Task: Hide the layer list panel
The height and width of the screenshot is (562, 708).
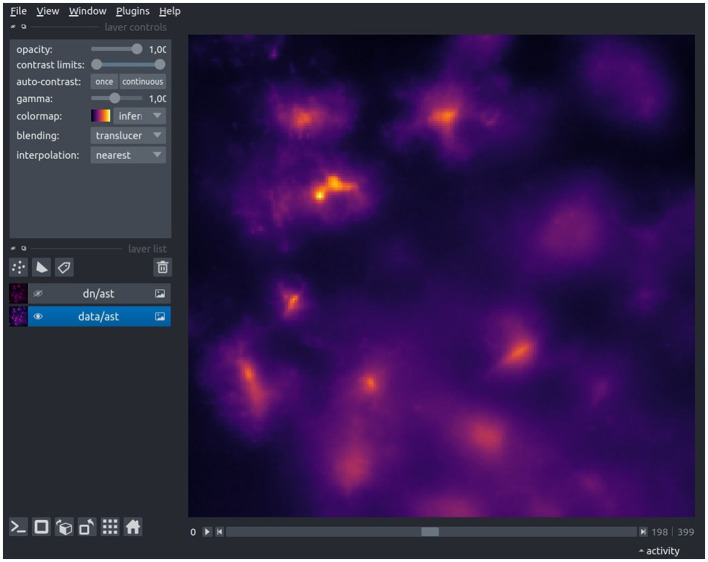Action: [13, 248]
